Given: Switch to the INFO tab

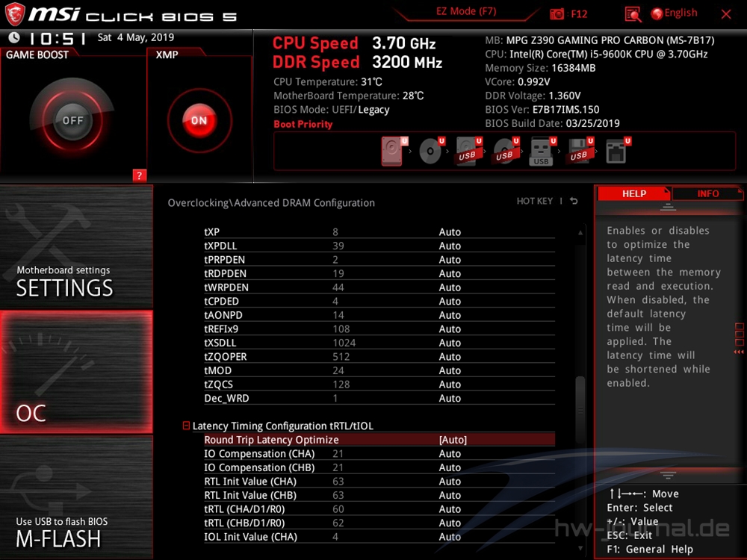Looking at the screenshot, I should tap(708, 194).
